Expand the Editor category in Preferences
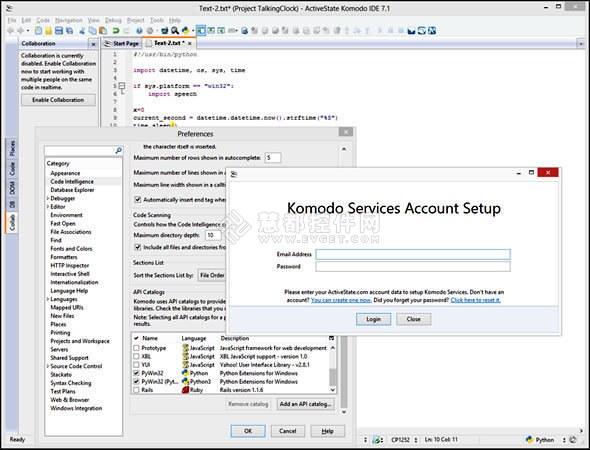Viewport: 590px width, 450px height. click(48, 207)
